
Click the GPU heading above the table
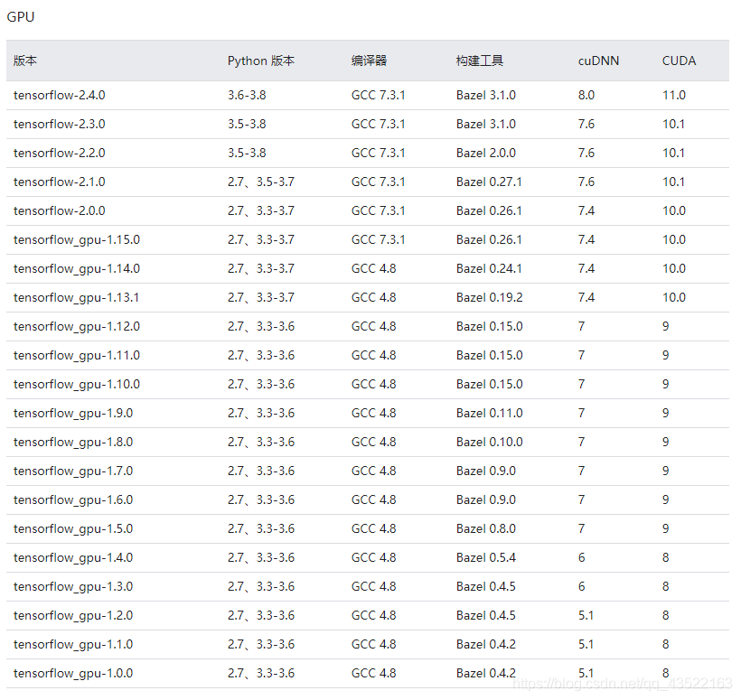click(x=20, y=17)
